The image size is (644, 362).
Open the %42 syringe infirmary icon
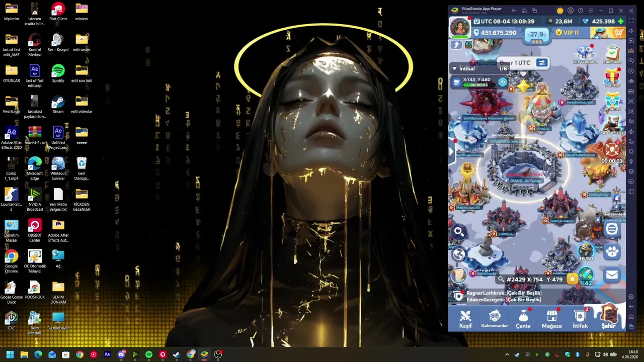pos(586,276)
